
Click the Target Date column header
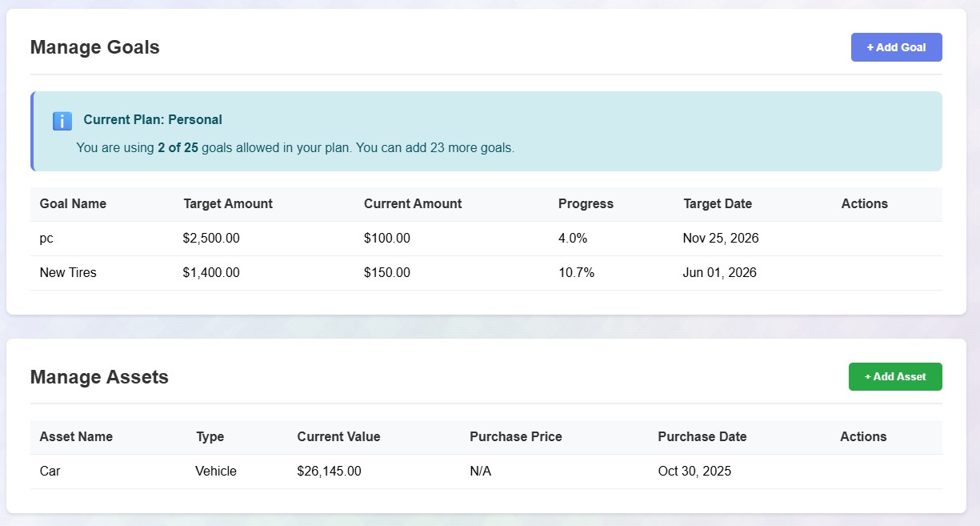pos(718,203)
